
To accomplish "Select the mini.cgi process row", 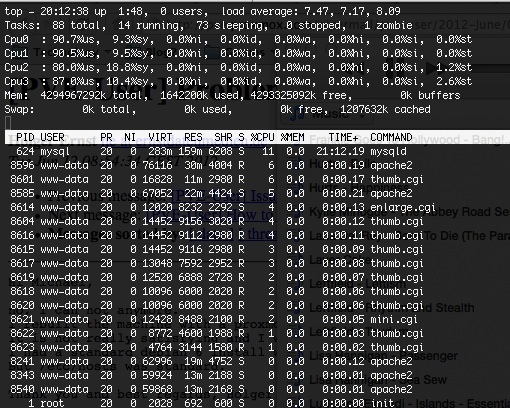I will point(214,320).
